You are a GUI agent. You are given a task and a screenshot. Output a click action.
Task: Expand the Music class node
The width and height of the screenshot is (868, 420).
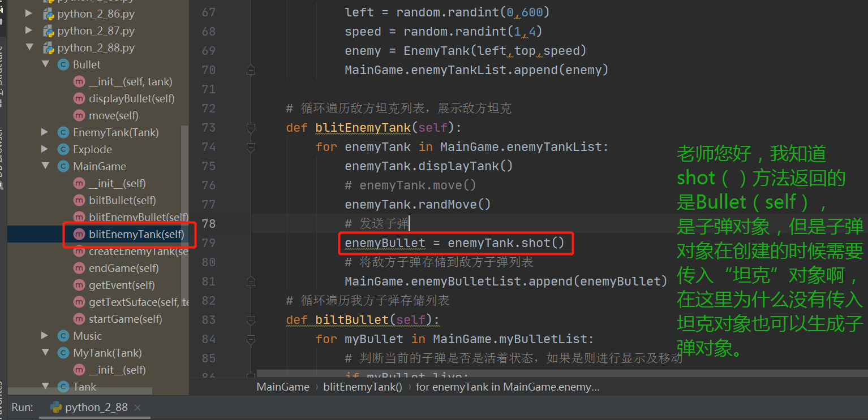pos(45,336)
